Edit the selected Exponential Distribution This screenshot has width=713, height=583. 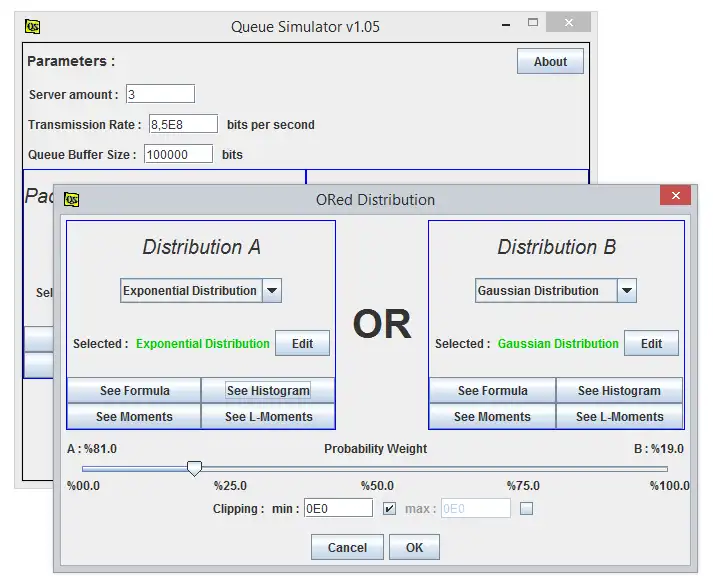(x=302, y=343)
